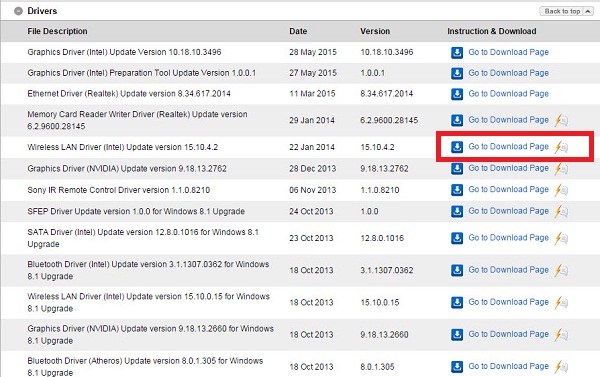Click download icon for Wireless LAN Driver 15.10.0.15
This screenshot has width=600, height=377.
(x=457, y=302)
